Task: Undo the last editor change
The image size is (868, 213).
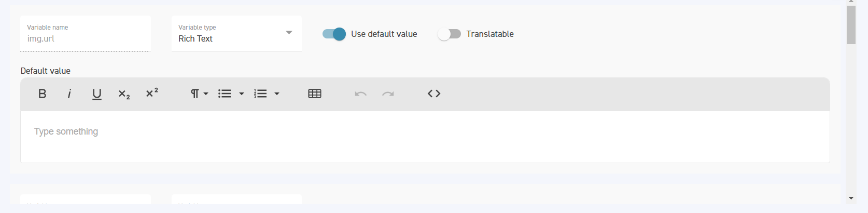Action: (361, 94)
